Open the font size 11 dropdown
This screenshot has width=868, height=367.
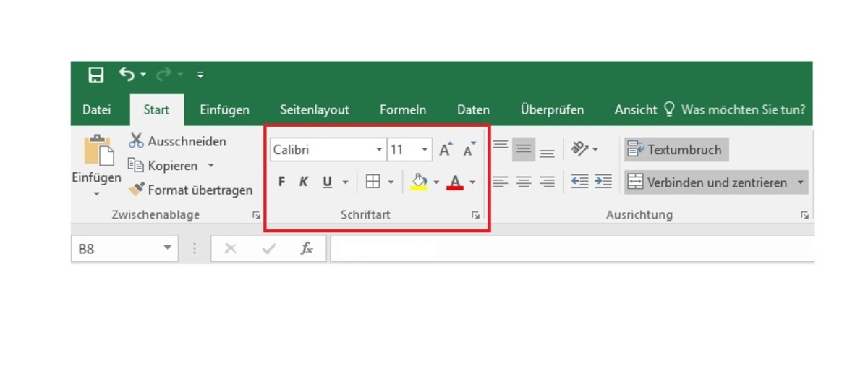425,150
